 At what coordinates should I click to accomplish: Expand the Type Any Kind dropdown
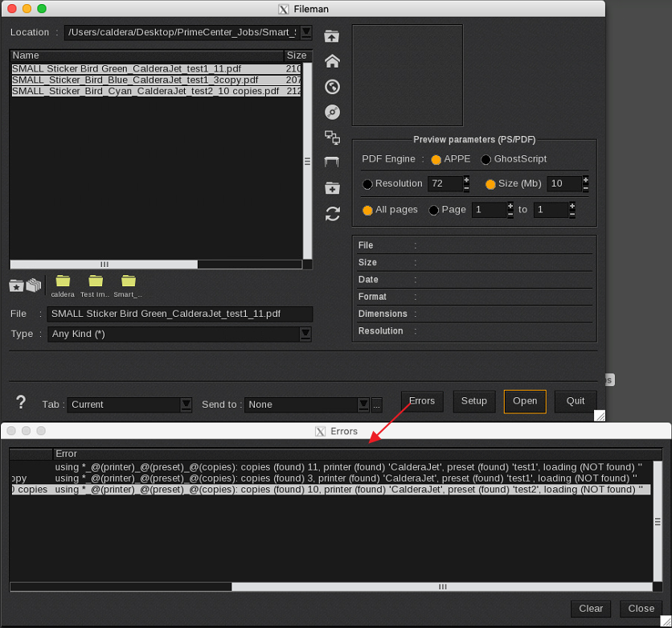(305, 334)
